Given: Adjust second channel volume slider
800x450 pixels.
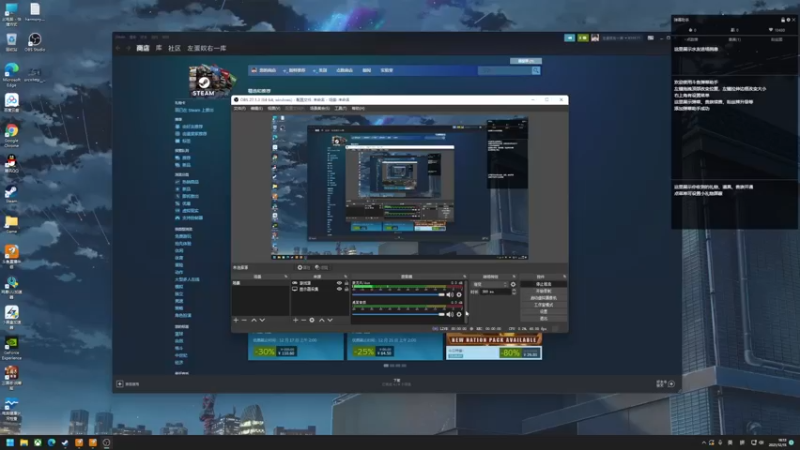Looking at the screenshot, I should click(398, 314).
